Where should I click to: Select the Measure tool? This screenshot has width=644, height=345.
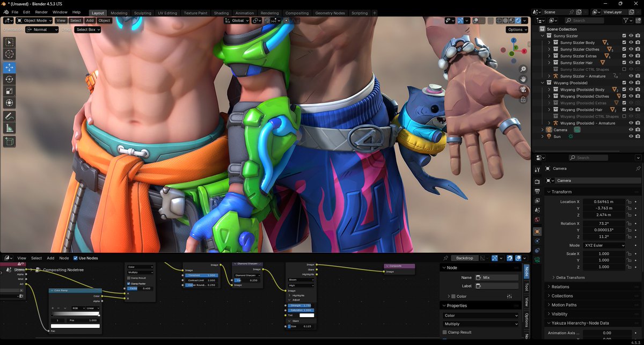click(x=9, y=129)
